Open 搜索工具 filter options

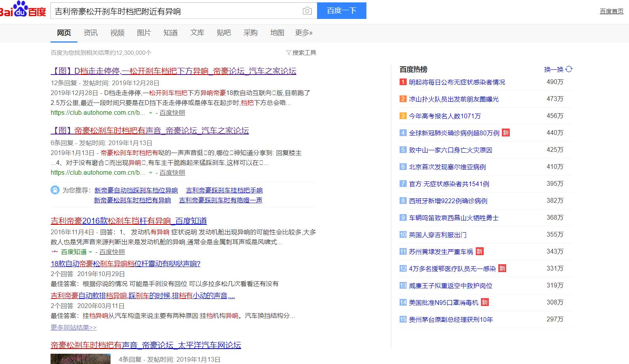tap(301, 52)
